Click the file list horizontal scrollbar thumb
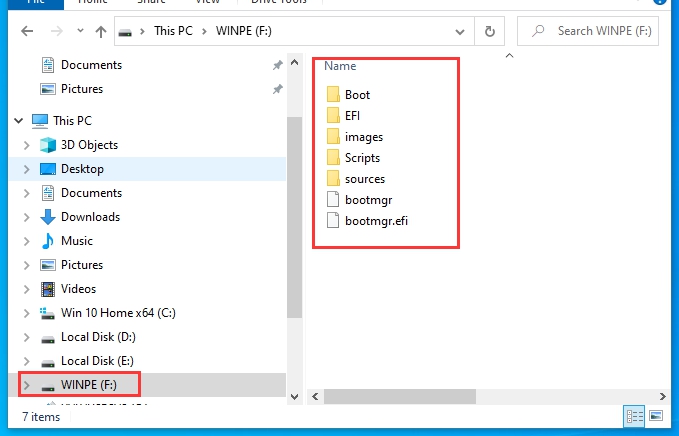This screenshot has width=679, height=436. [x=400, y=397]
